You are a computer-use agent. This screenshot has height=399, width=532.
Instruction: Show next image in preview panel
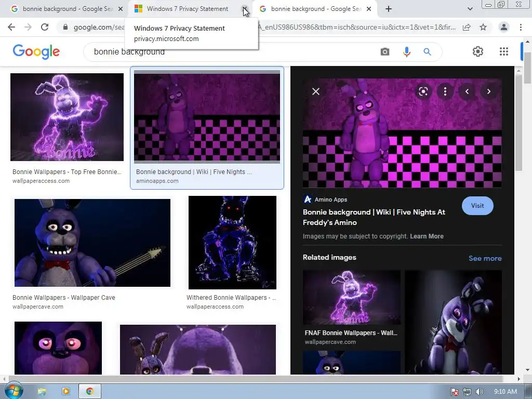tap(488, 91)
